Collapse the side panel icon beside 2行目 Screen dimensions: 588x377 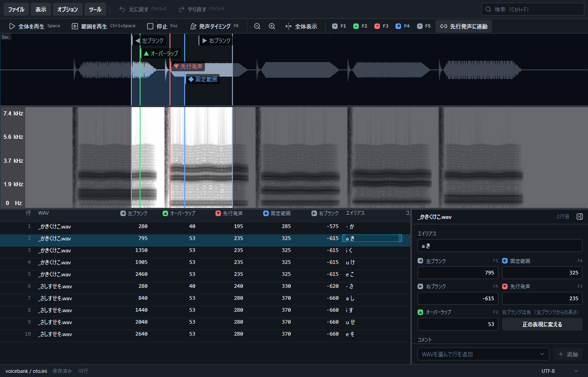[580, 217]
